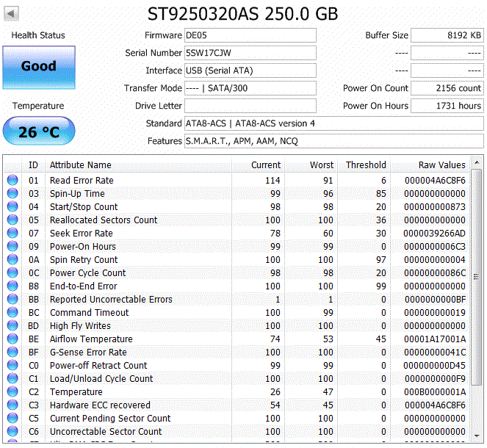487x448 pixels.
Task: Click the scroll up arrow of attribute list
Action: 477,162
